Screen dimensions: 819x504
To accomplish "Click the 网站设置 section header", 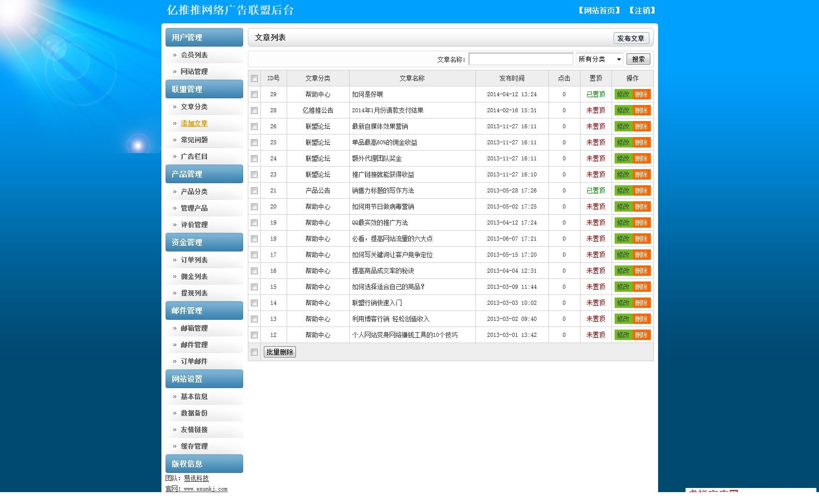I will coord(204,379).
